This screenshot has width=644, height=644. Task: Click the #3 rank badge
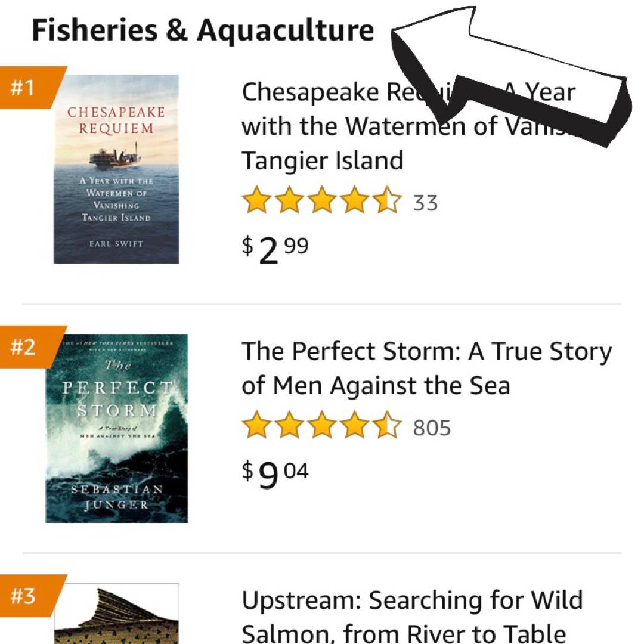point(26,596)
